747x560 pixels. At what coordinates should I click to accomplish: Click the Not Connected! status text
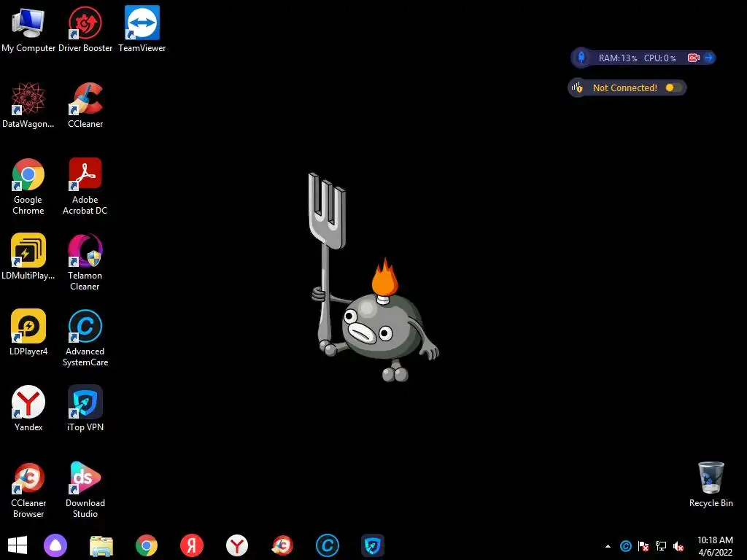click(x=624, y=87)
